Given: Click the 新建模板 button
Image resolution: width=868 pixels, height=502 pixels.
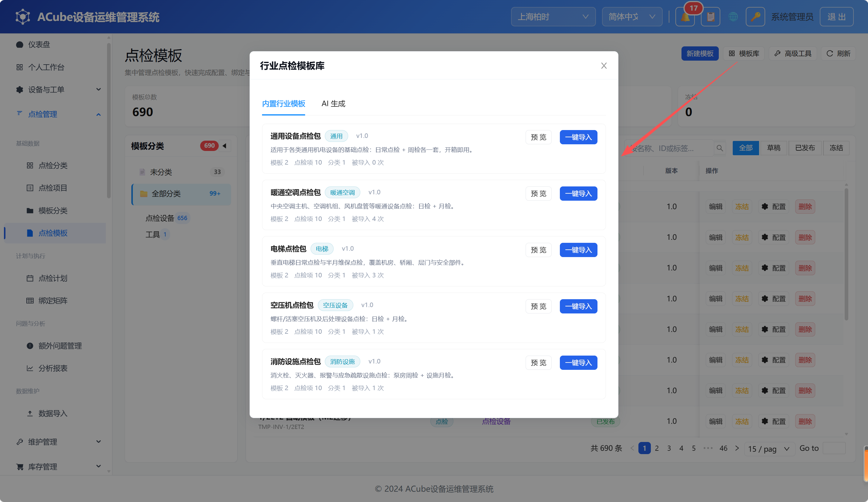Looking at the screenshot, I should pos(700,53).
